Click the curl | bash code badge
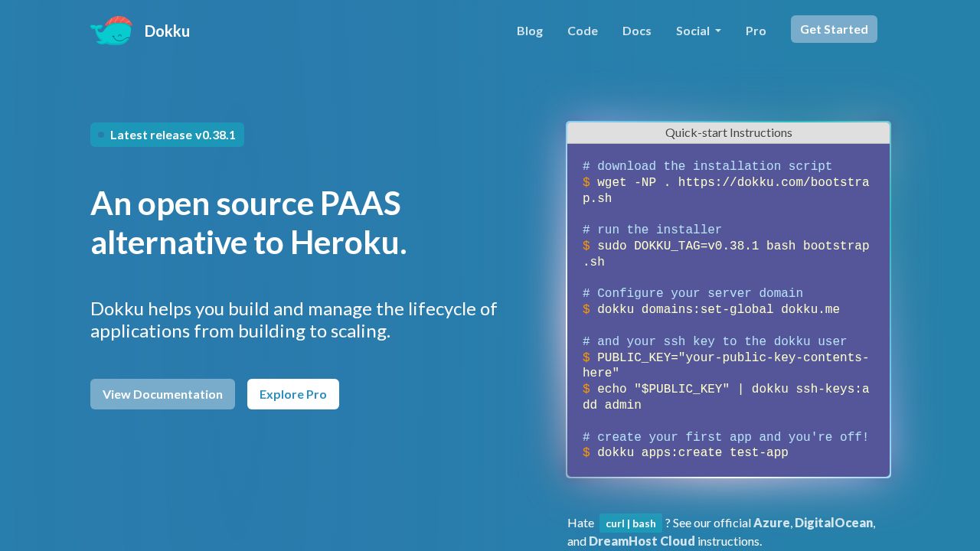980x551 pixels. pos(631,523)
